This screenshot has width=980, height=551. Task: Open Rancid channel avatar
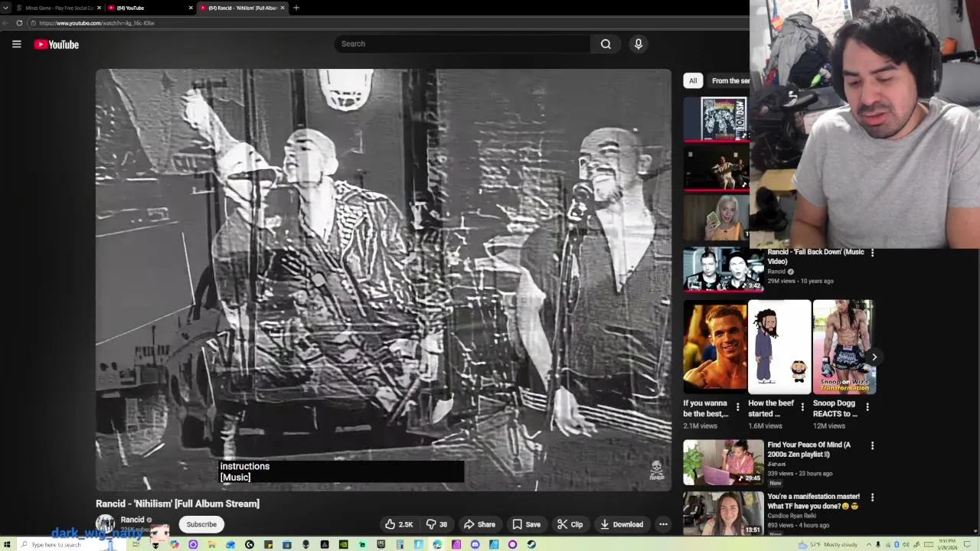tap(105, 524)
